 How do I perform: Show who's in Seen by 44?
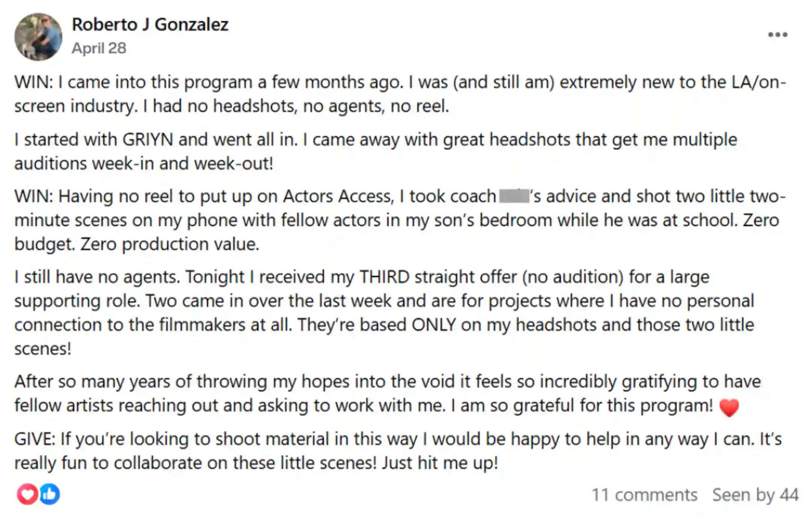(755, 495)
